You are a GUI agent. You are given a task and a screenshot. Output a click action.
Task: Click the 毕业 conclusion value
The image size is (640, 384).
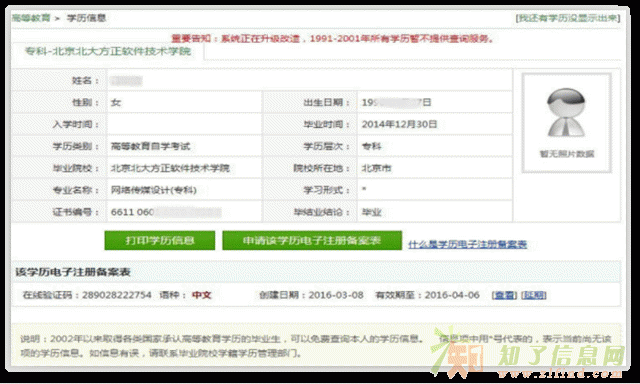[371, 212]
